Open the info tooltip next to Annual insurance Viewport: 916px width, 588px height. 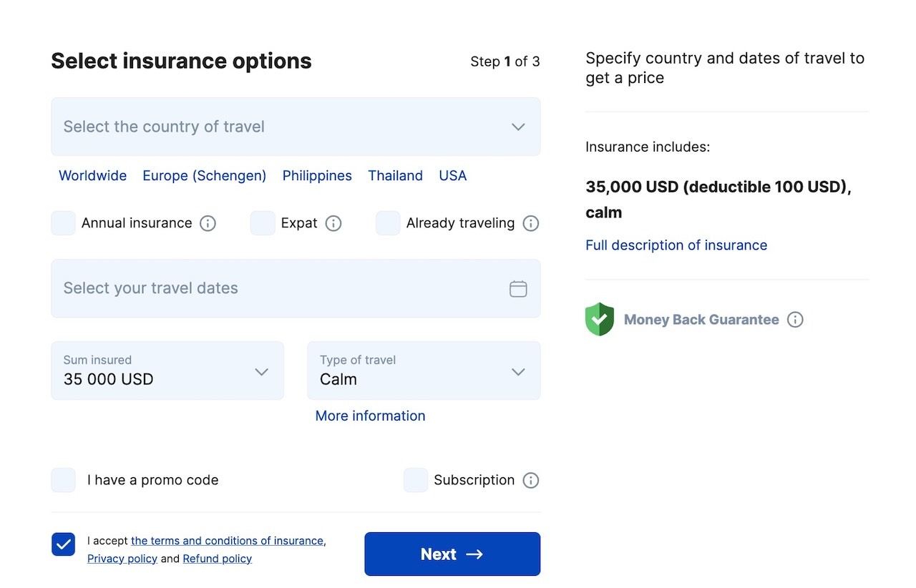[x=208, y=223]
